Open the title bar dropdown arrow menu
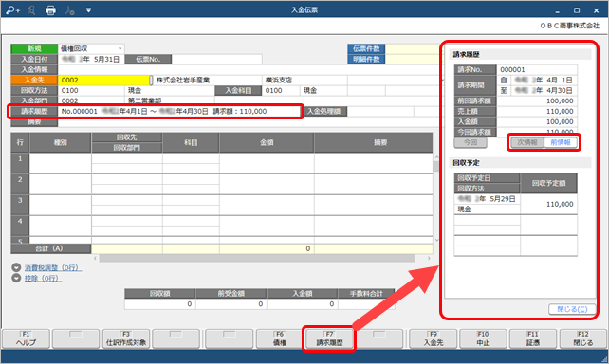 click(x=88, y=10)
